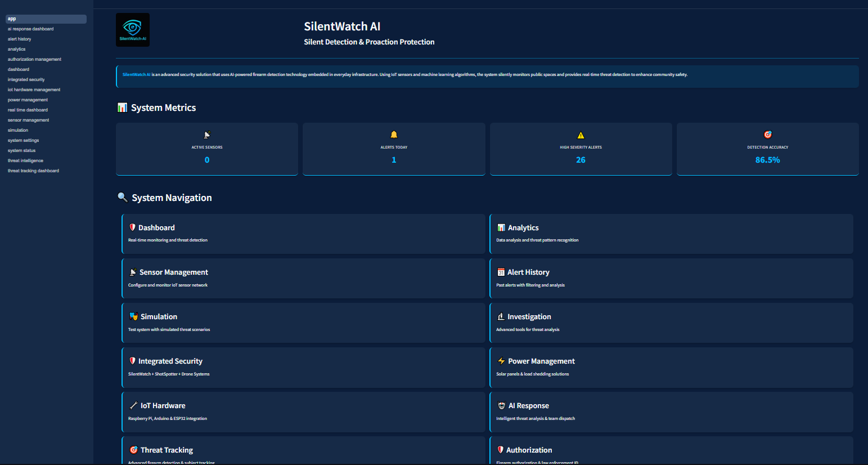Click the robot icon on AI Response card
868x465 pixels.
[501, 405]
